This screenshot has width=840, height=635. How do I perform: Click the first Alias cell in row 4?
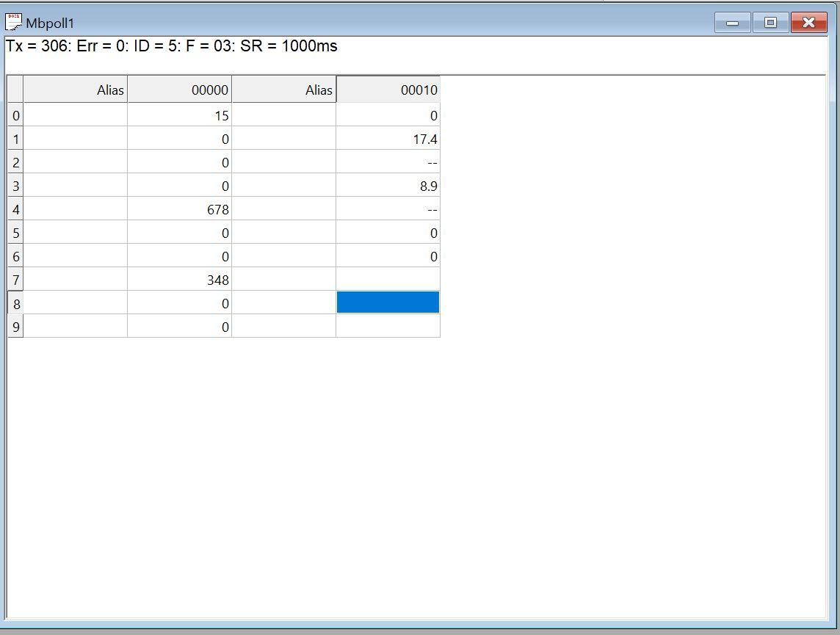76,209
